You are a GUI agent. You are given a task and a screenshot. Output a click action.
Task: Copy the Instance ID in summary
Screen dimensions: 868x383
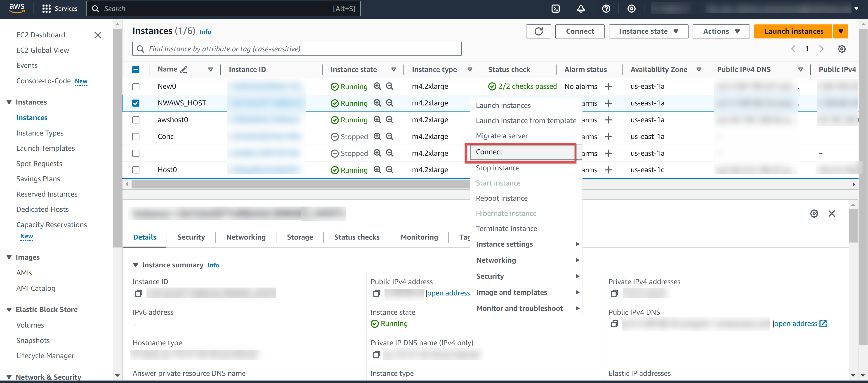(x=139, y=293)
